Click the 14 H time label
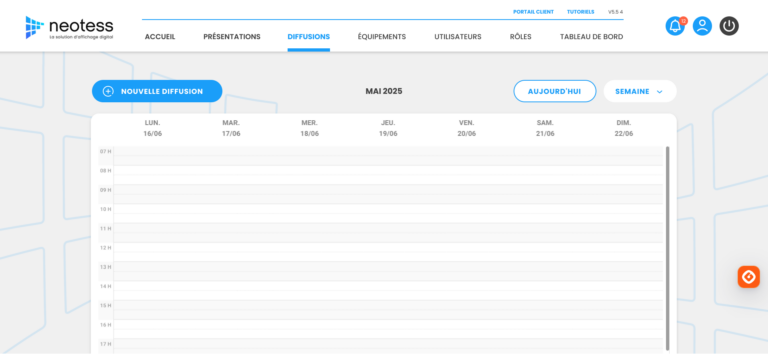Viewport: 768px width, 364px height. point(105,286)
